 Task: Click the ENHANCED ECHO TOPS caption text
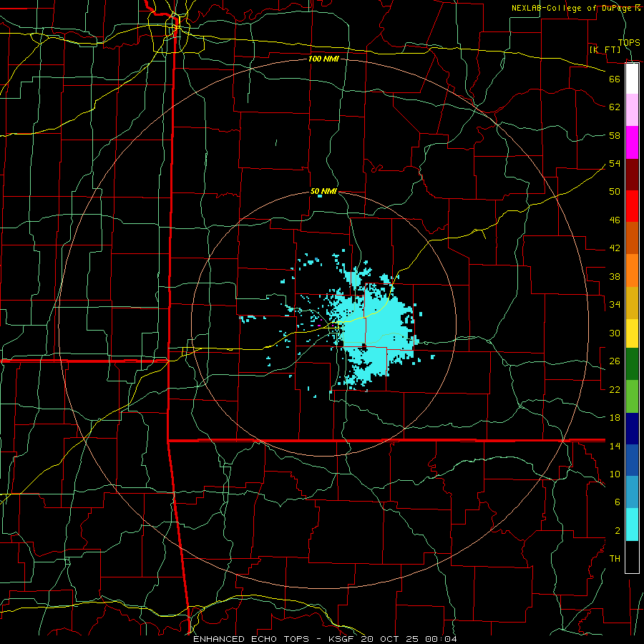[251, 639]
